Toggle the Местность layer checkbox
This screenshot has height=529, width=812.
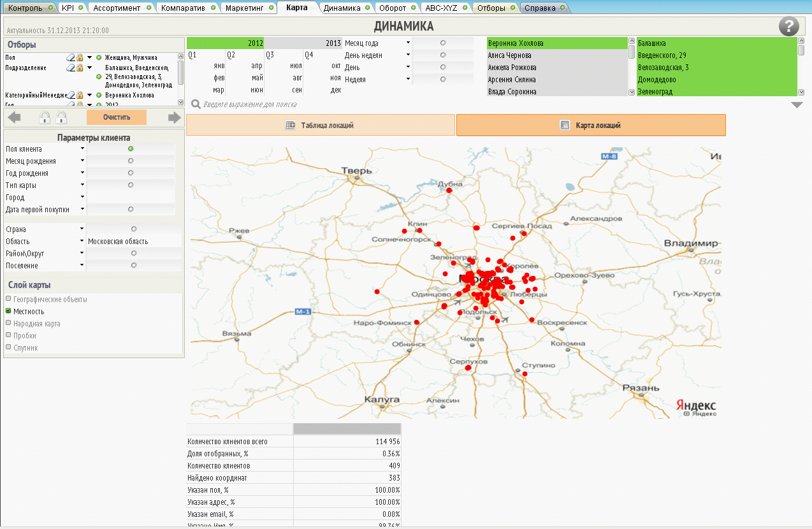click(8, 311)
